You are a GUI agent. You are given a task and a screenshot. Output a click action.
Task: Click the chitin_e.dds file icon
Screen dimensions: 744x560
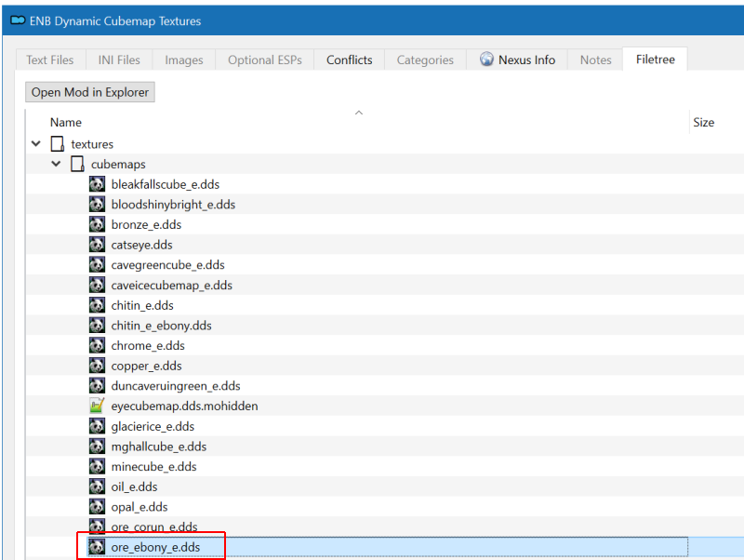pyautogui.click(x=97, y=305)
